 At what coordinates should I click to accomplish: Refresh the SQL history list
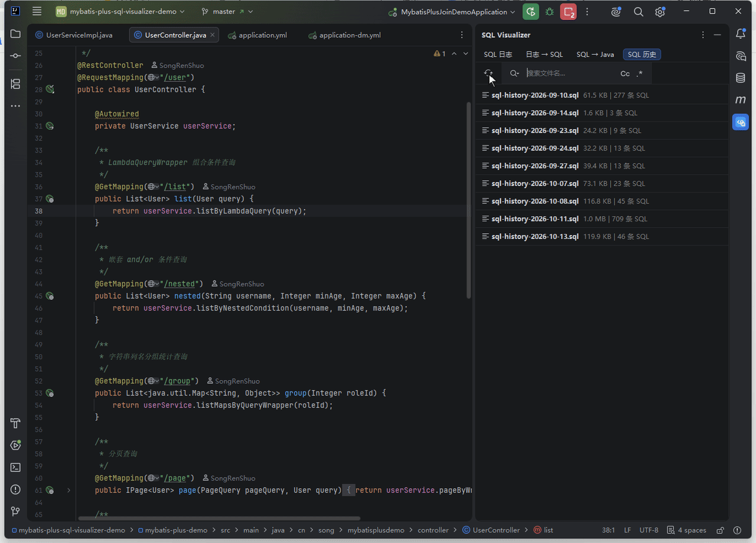(x=488, y=73)
